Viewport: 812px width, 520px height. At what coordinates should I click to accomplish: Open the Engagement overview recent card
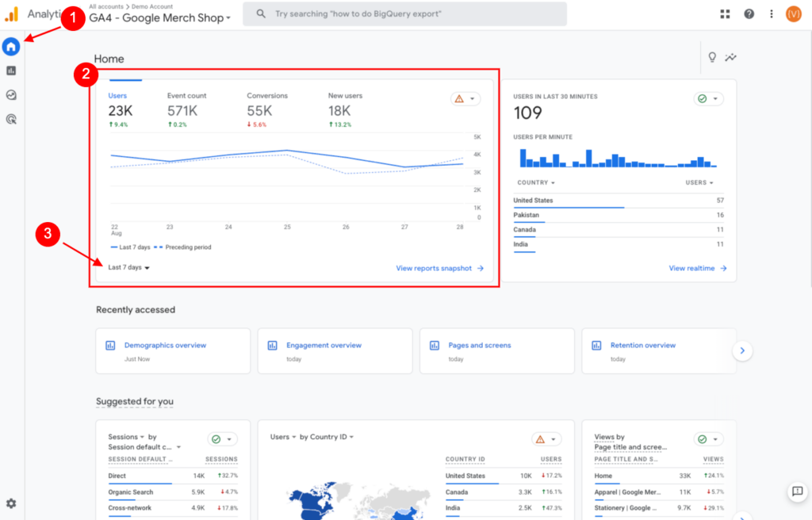tap(335, 350)
